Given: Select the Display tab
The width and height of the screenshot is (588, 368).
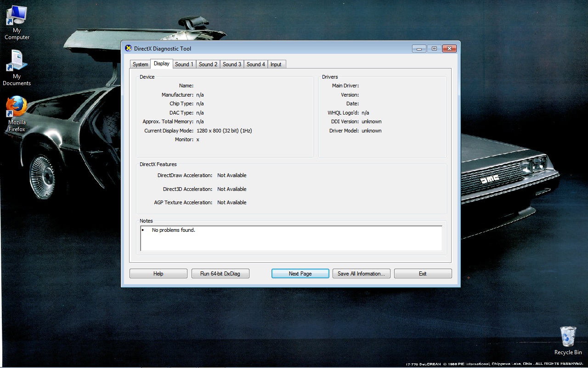Looking at the screenshot, I should 162,63.
